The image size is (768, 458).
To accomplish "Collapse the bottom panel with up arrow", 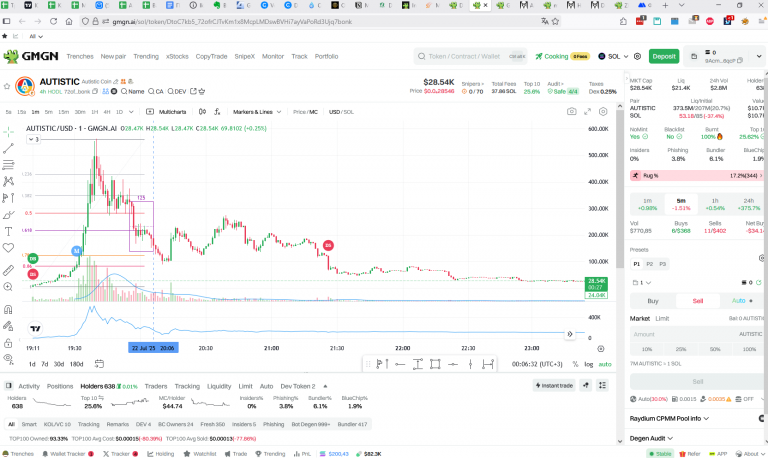I will point(325,386).
